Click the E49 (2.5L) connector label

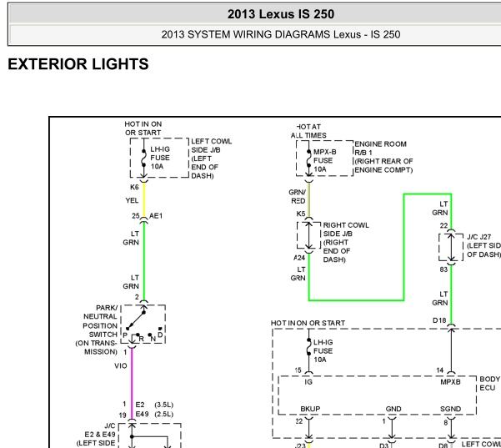[x=154, y=414]
